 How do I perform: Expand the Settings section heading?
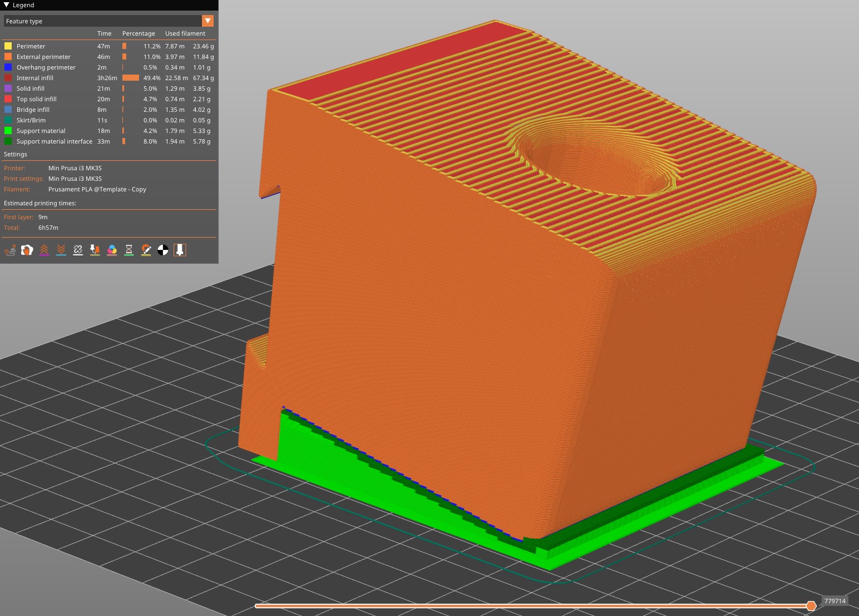coord(15,154)
